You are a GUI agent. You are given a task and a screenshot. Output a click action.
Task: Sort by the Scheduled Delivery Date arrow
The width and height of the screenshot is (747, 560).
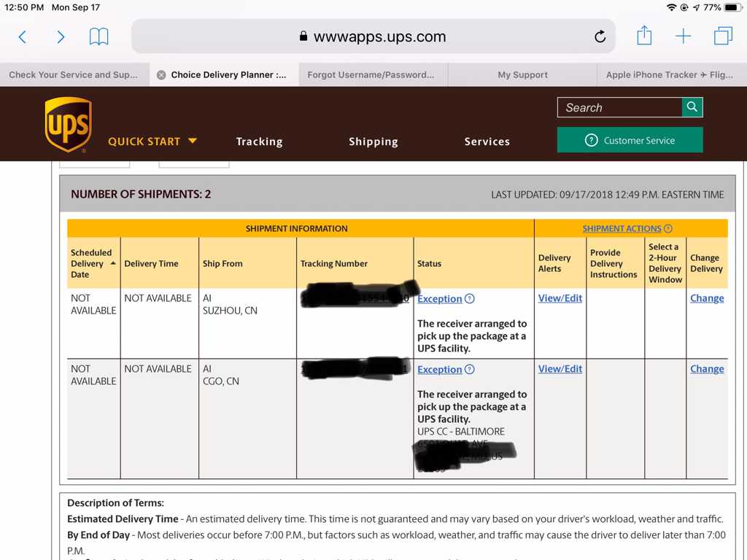coord(113,263)
